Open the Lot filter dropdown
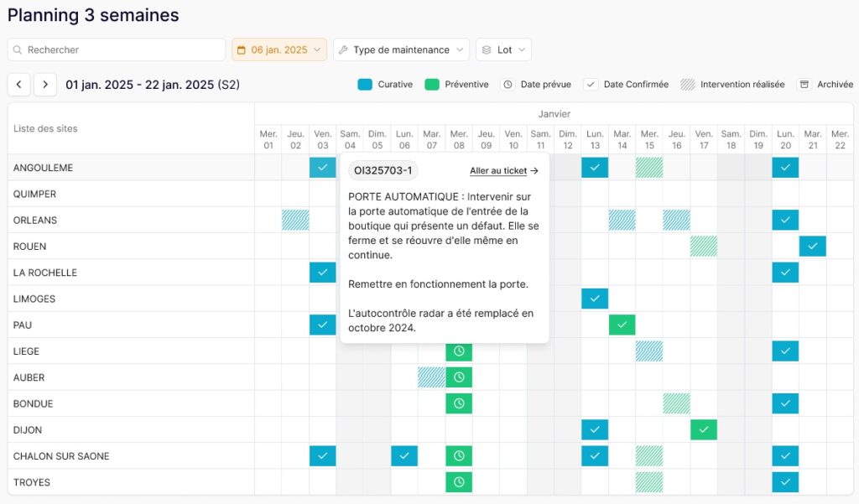This screenshot has height=504, width=859. [x=503, y=49]
